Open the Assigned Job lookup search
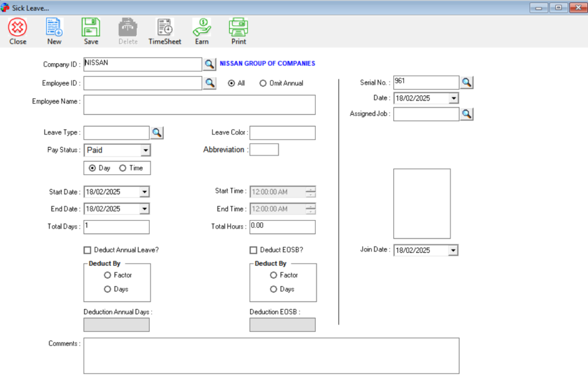Viewport: 588px width, 382px height. coord(466,114)
